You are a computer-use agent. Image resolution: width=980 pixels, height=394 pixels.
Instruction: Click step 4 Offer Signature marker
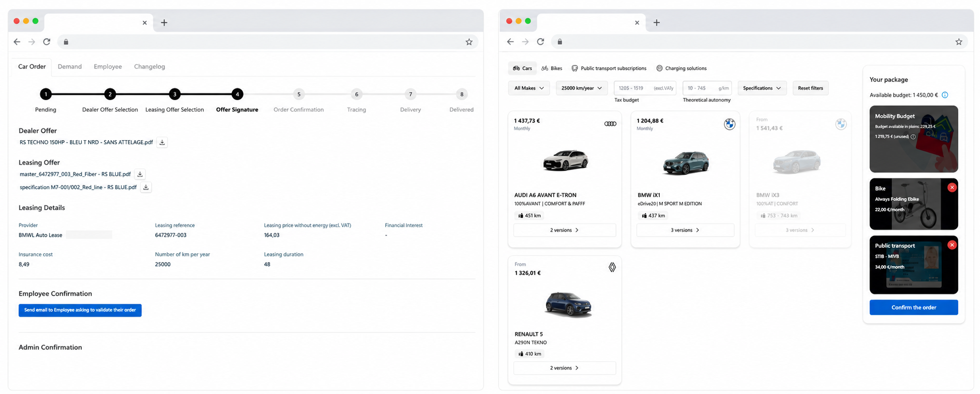pos(237,94)
